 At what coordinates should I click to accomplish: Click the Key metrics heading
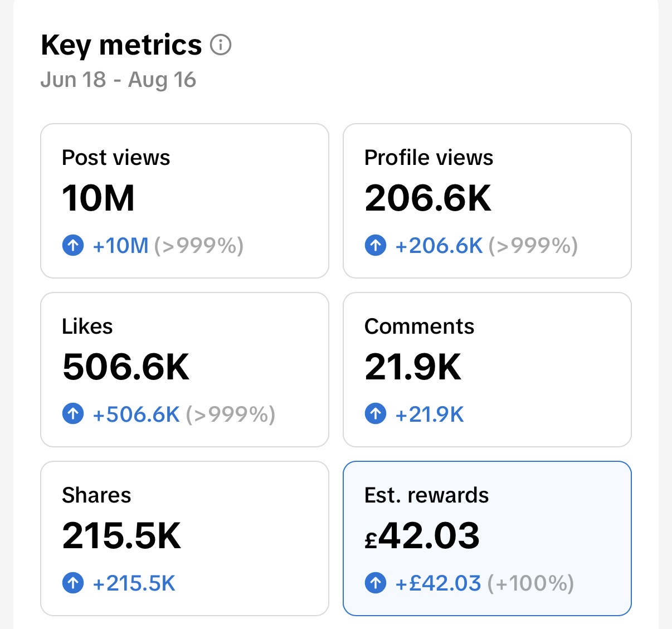pyautogui.click(x=121, y=45)
